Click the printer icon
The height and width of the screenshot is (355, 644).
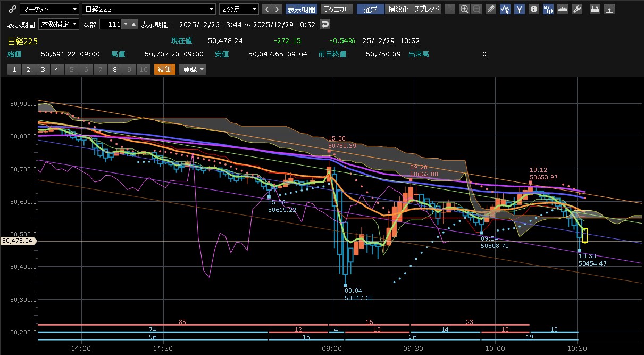596,9
